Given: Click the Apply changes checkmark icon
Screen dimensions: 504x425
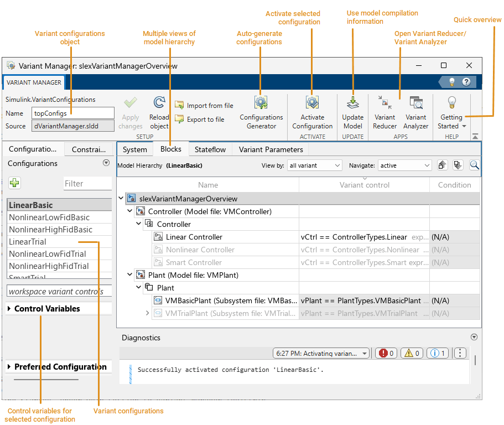Looking at the screenshot, I should pyautogui.click(x=131, y=103).
